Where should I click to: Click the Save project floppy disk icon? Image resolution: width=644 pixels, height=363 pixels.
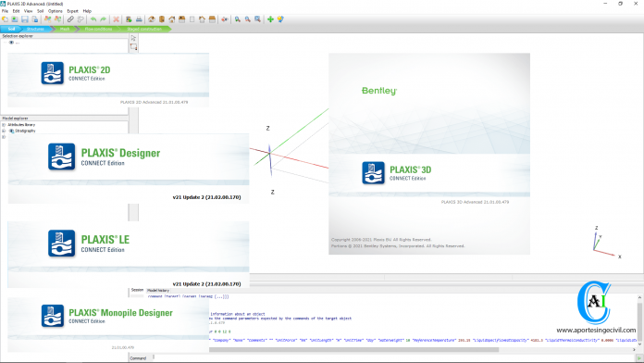(x=25, y=19)
